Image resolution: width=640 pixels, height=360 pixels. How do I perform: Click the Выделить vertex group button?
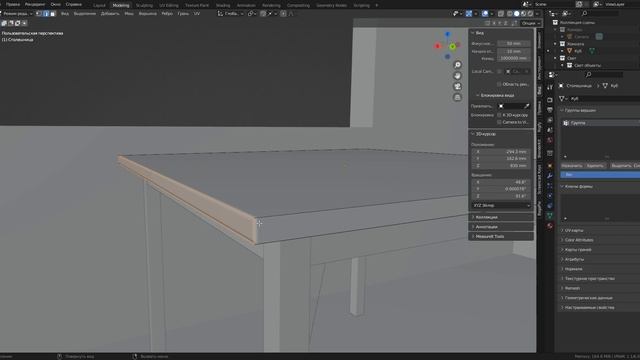(x=621, y=166)
